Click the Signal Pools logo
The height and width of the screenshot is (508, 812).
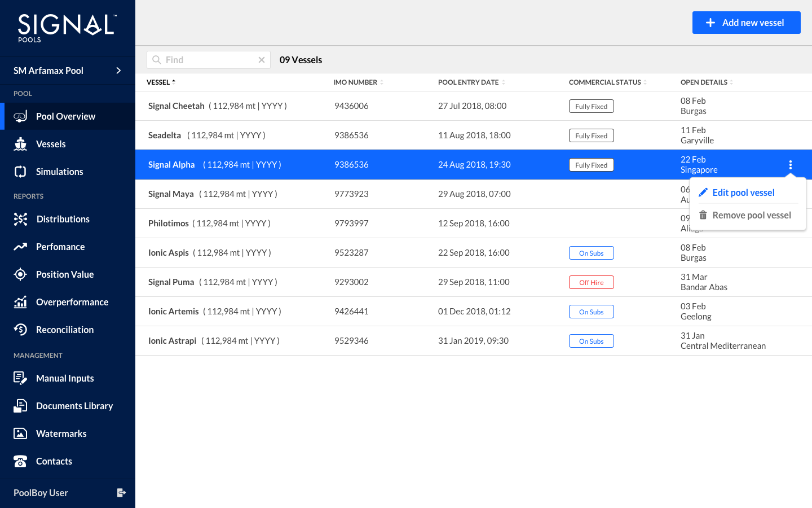[67, 28]
